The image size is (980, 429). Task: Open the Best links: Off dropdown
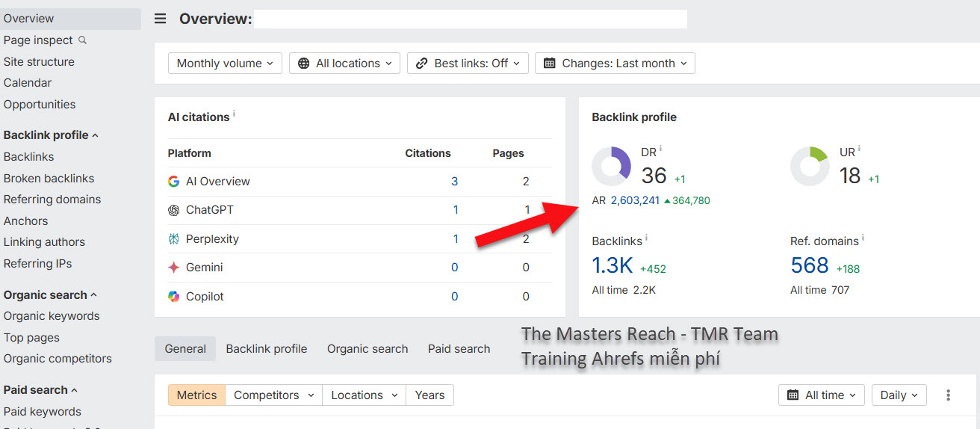pyautogui.click(x=468, y=64)
